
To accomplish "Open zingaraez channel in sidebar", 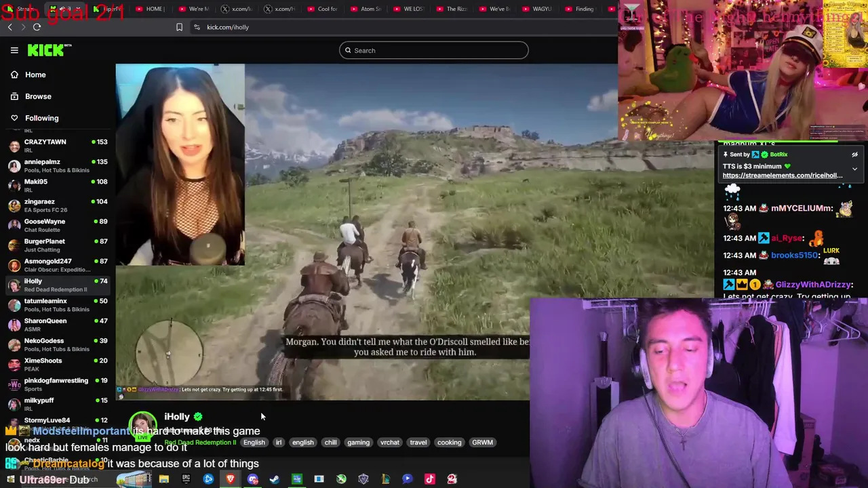I will (58, 205).
